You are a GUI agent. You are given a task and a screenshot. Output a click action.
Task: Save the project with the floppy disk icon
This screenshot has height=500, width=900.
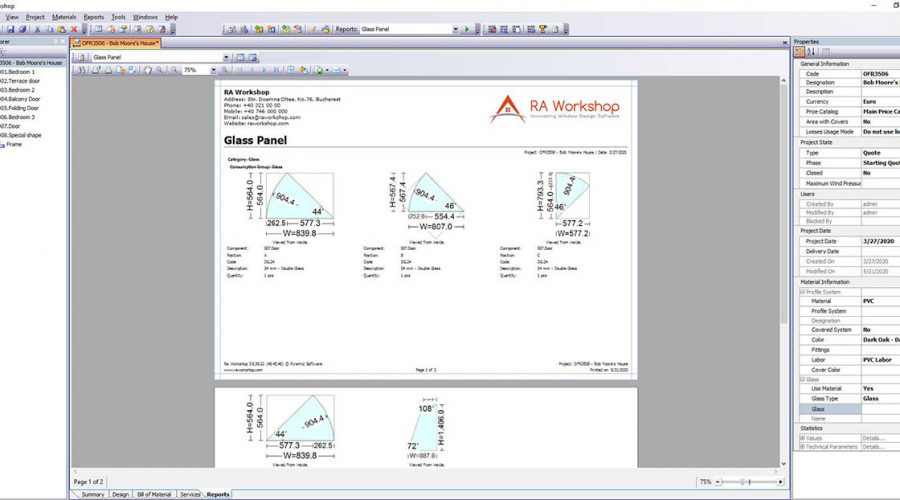click(11, 29)
